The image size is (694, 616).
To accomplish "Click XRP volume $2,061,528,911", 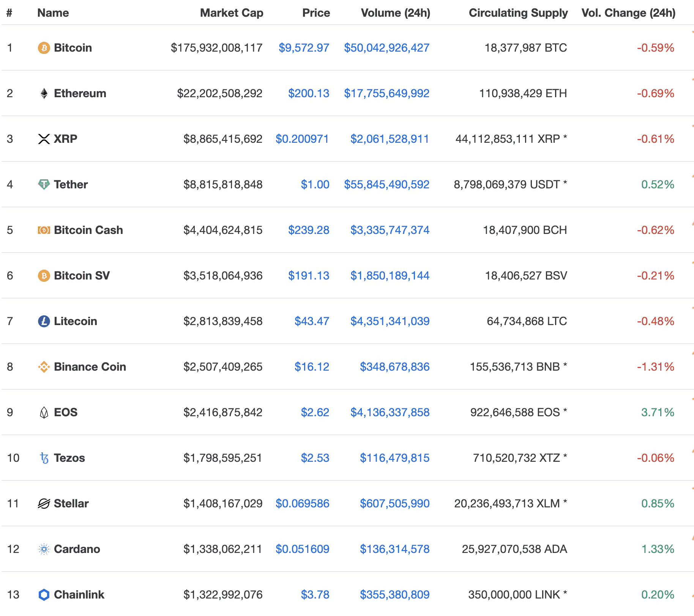I will point(390,139).
